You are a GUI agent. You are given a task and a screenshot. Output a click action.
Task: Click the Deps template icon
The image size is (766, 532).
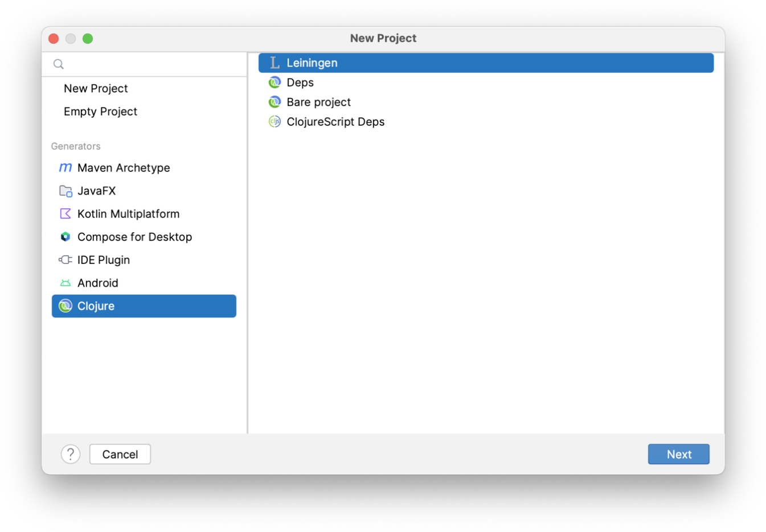[275, 83]
